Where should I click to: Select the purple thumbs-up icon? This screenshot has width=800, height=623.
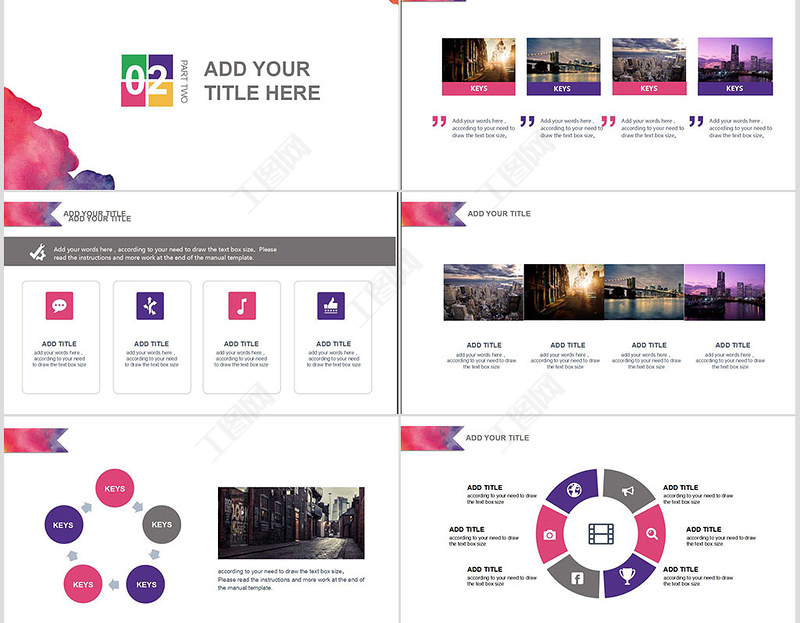click(x=331, y=306)
